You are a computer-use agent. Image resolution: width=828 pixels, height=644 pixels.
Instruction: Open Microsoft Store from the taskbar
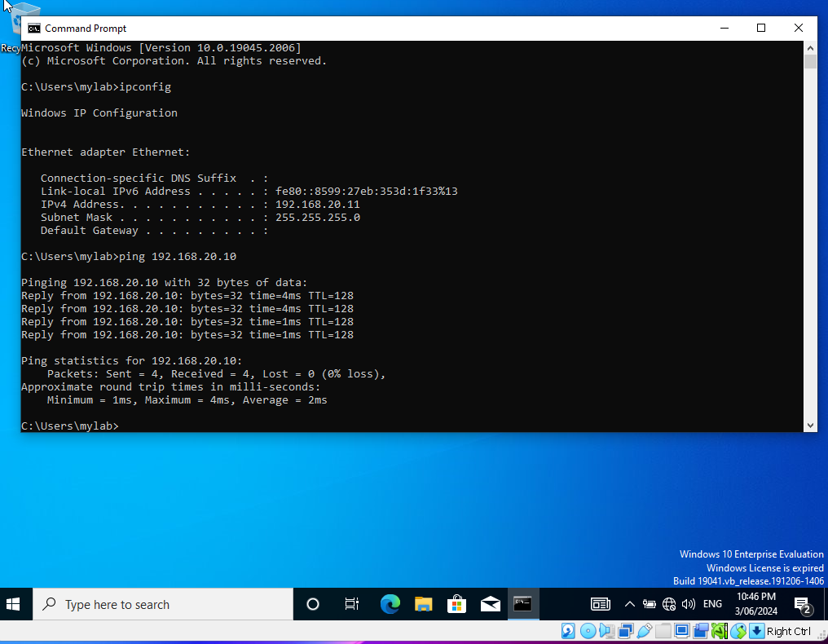pos(457,604)
